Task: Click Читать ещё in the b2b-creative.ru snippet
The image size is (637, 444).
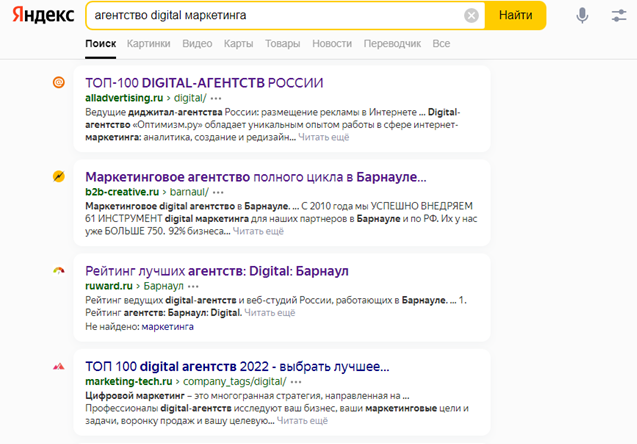Action: point(258,231)
